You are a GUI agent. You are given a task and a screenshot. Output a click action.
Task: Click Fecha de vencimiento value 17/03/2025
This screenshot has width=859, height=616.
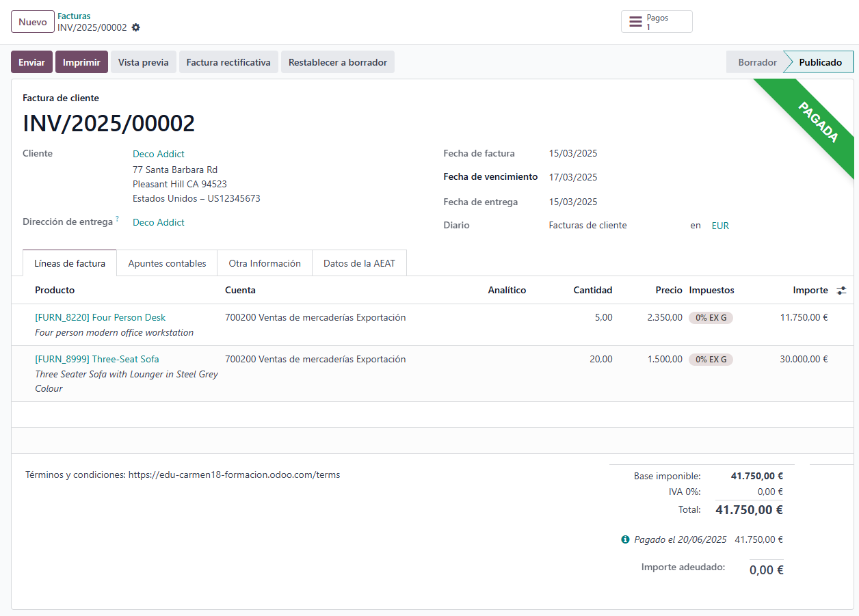573,177
